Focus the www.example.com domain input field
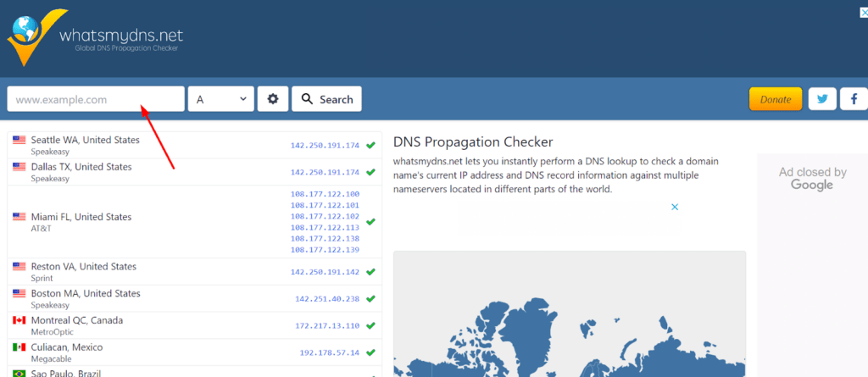This screenshot has width=868, height=377. pyautogui.click(x=96, y=99)
